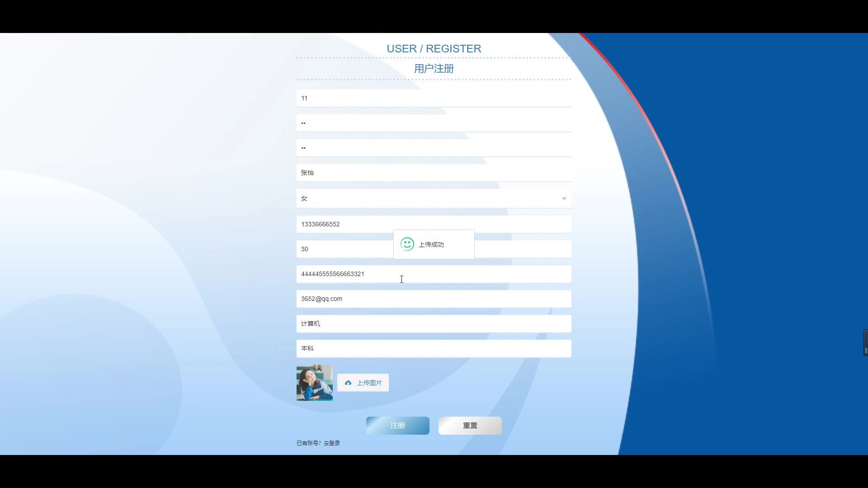The width and height of the screenshot is (868, 488).
Task: Click the dark widget on the right screen edge
Action: click(865, 343)
